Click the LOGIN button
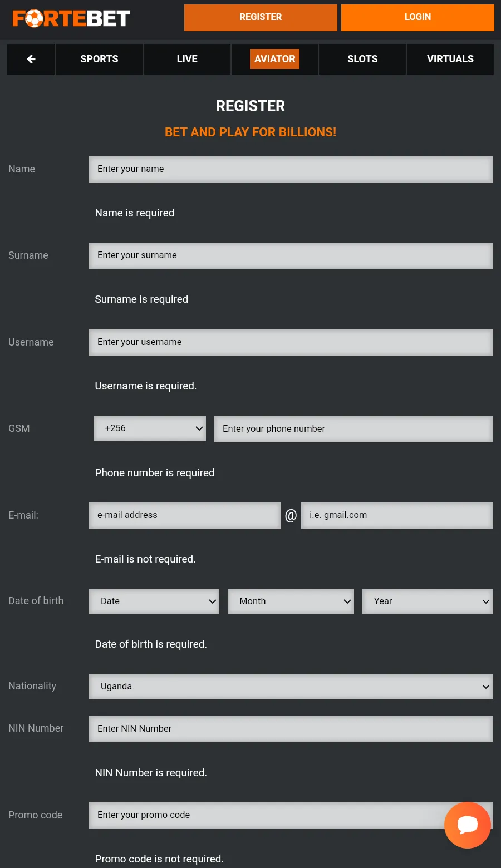Viewport: 501px width, 868px height. tap(417, 17)
